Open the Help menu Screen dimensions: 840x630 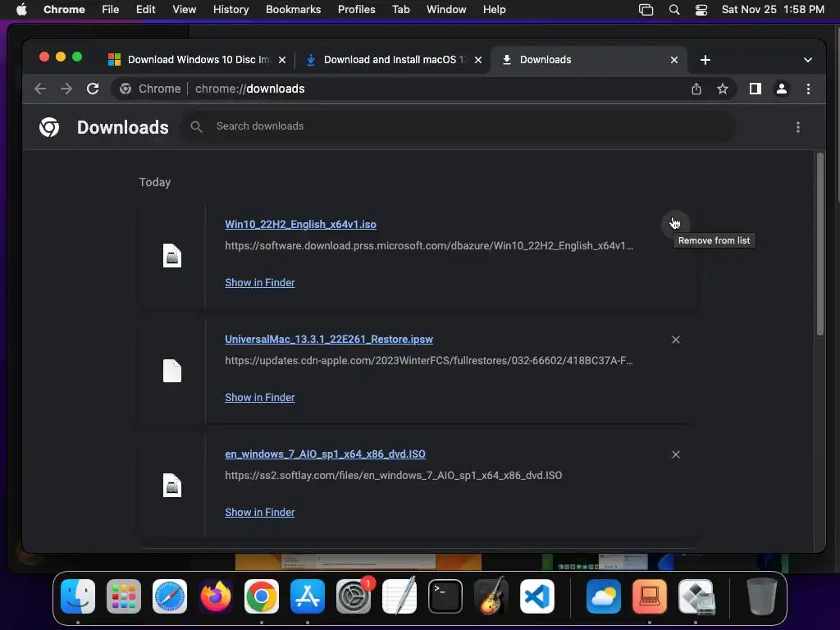coord(494,10)
